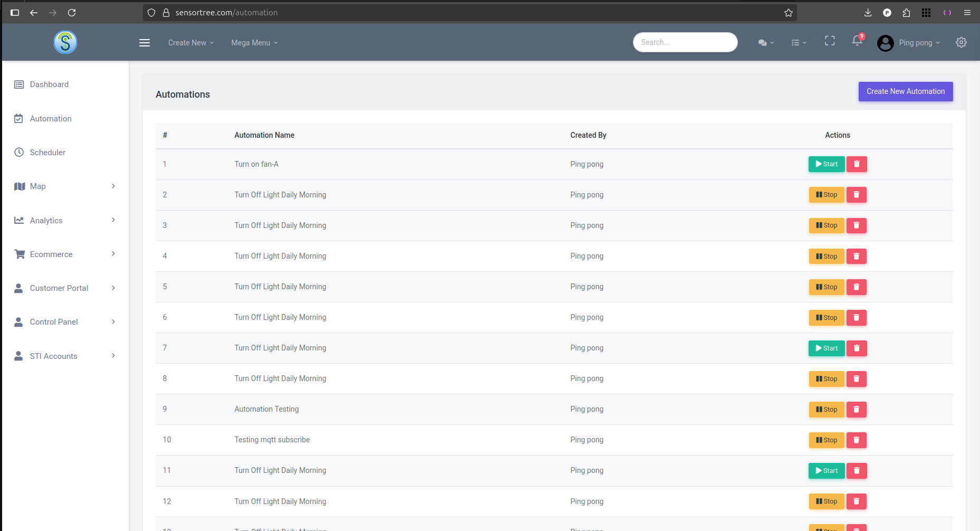Screen dimensions: 980x531
Task: Open settings using the gear icon
Action: [x=961, y=42]
